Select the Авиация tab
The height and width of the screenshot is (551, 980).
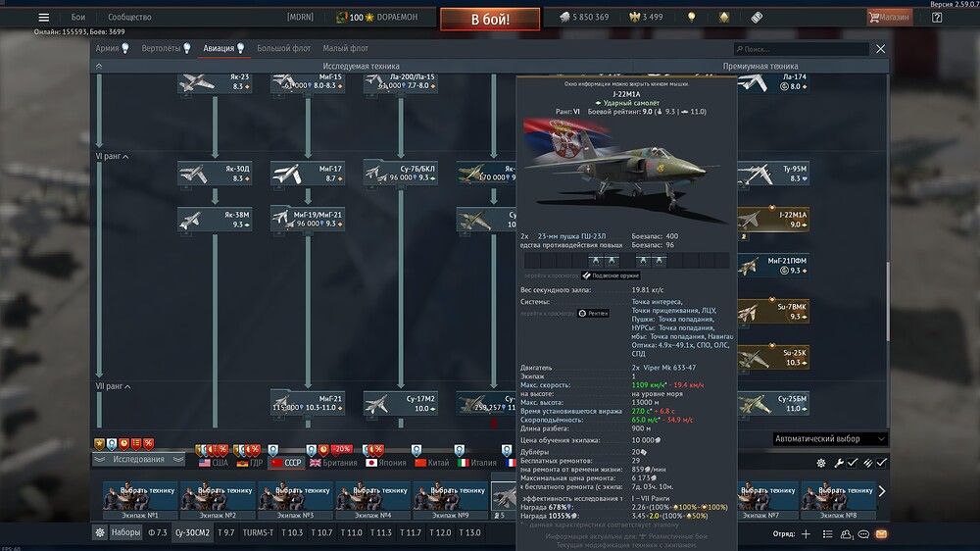[x=223, y=48]
